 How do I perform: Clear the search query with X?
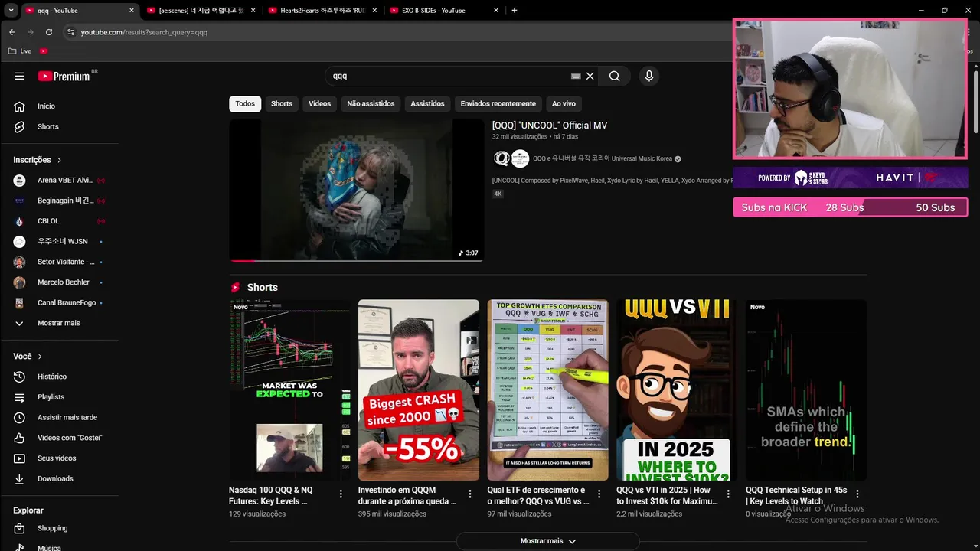590,76
